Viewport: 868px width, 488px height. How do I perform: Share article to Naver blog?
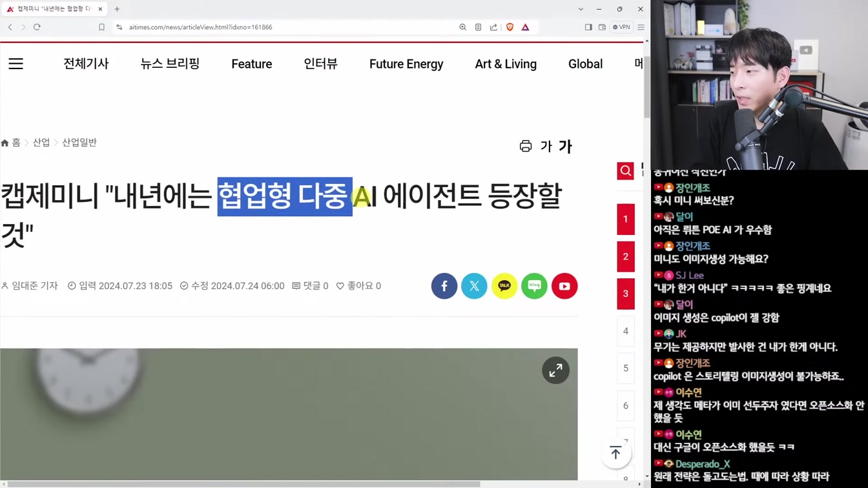[x=534, y=286]
